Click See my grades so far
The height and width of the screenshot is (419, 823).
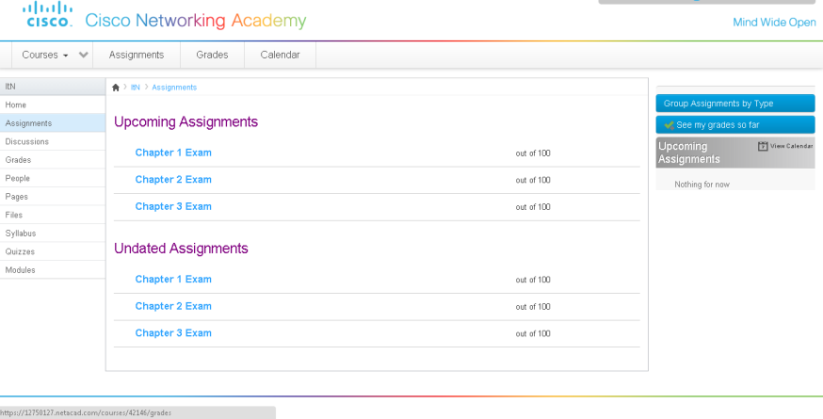coord(717,125)
